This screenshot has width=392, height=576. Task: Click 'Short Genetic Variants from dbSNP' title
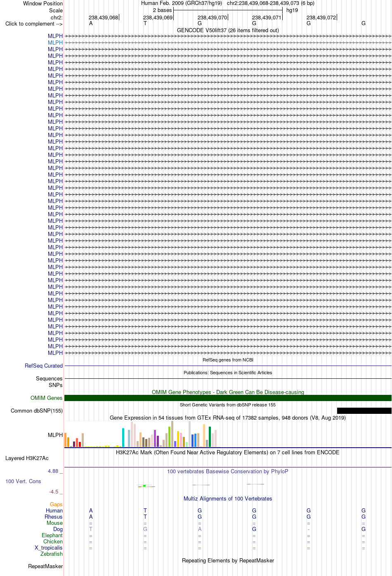coord(228,405)
